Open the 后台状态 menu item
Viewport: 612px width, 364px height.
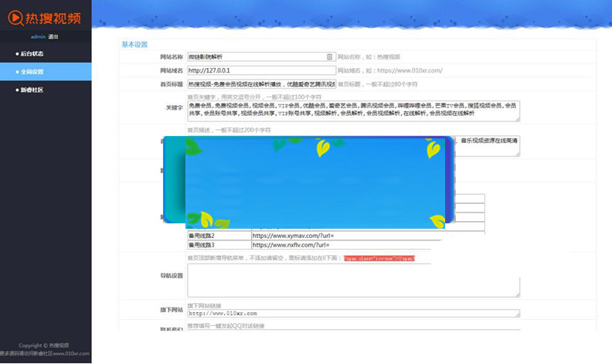(x=32, y=53)
